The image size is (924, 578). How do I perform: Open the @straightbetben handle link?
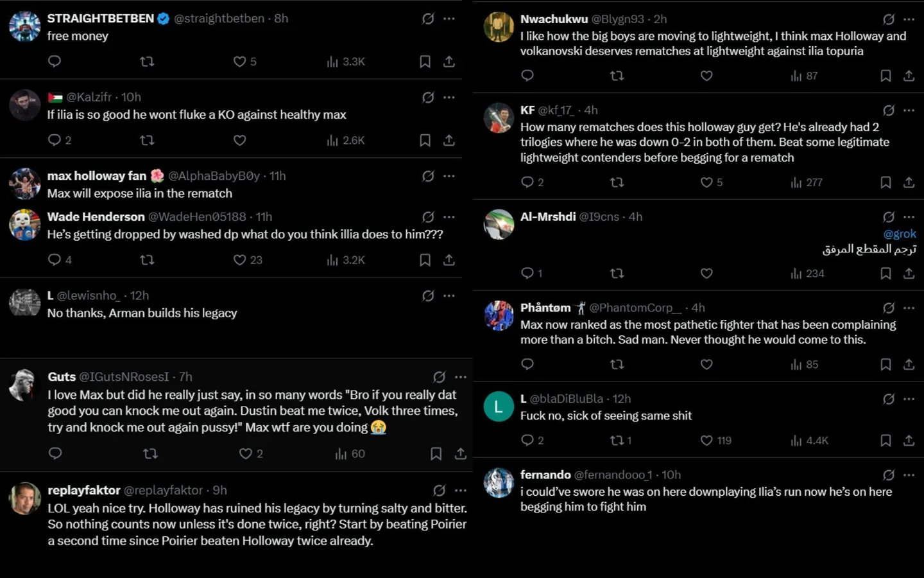(219, 19)
